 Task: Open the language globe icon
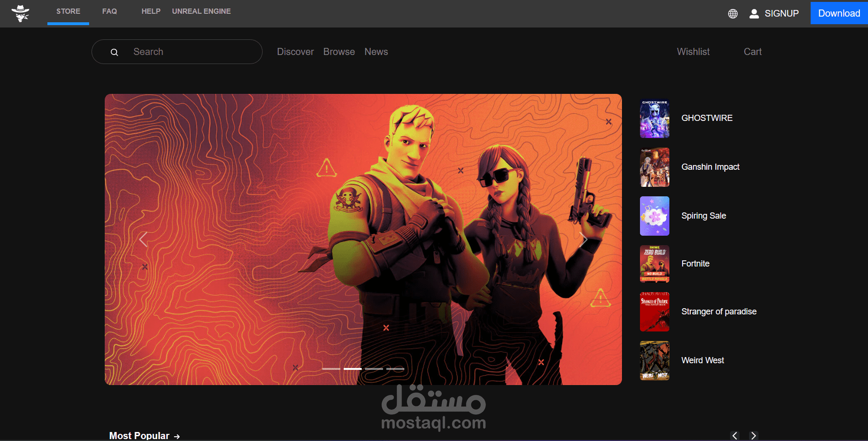[x=733, y=13]
